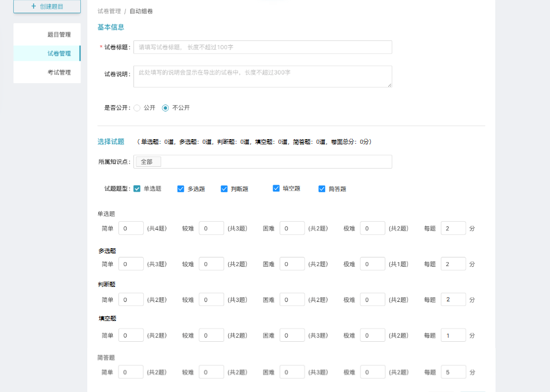Click the 选择试题 section heading
Screen dimensions: 550x392
coord(111,141)
